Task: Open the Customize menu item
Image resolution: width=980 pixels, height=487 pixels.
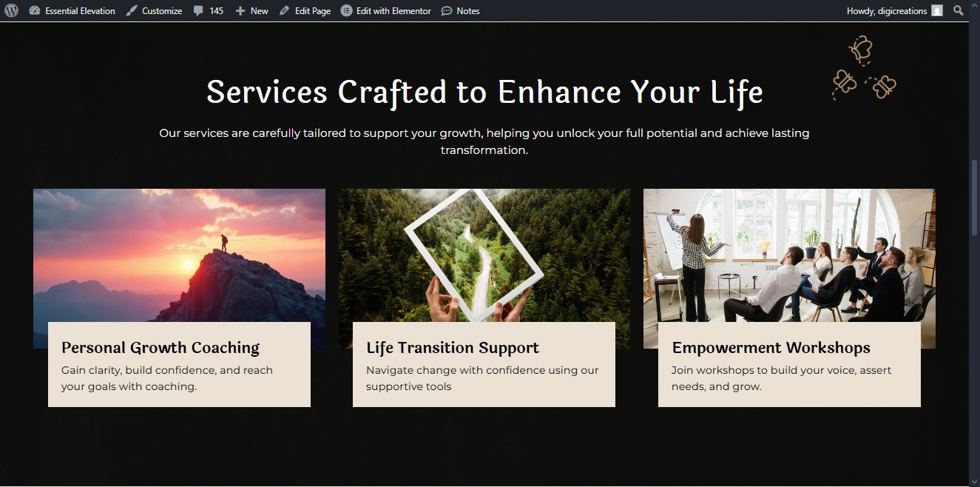Action: [x=154, y=10]
